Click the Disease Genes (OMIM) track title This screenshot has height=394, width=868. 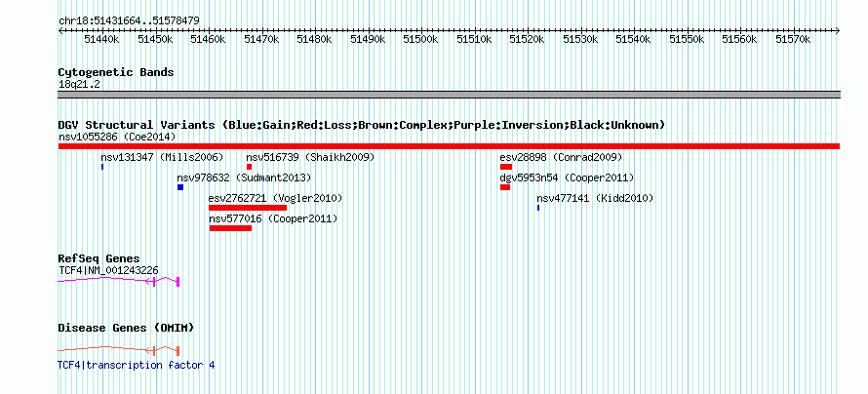(x=126, y=328)
